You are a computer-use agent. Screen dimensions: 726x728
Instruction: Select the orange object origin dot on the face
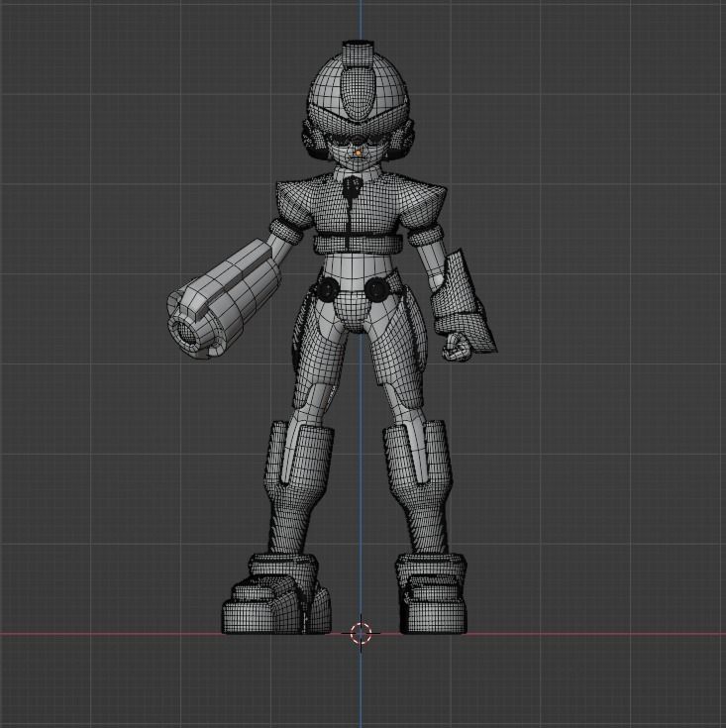click(x=358, y=153)
